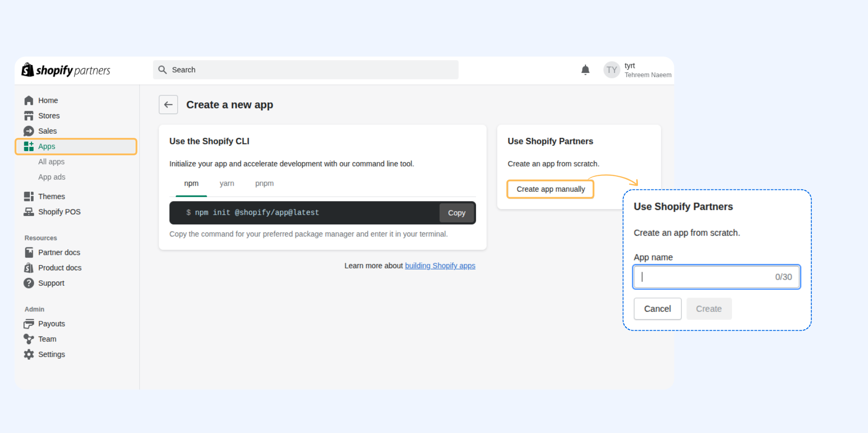868x433 pixels.
Task: Click Cancel in app name dialog
Action: 658,309
